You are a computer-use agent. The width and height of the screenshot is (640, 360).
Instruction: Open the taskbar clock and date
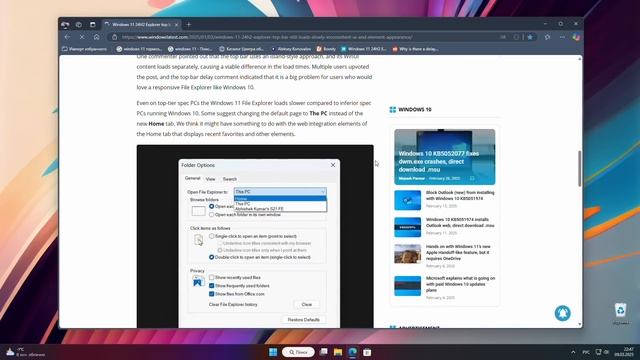(624, 352)
